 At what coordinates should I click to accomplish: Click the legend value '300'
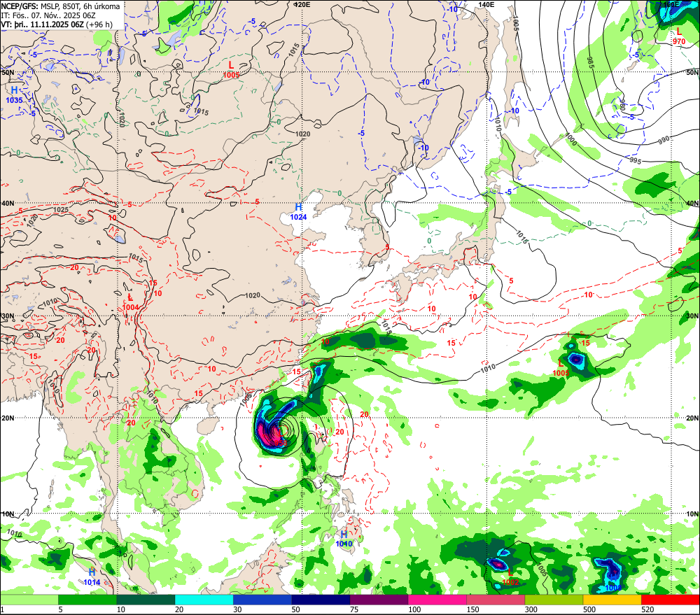(531, 609)
